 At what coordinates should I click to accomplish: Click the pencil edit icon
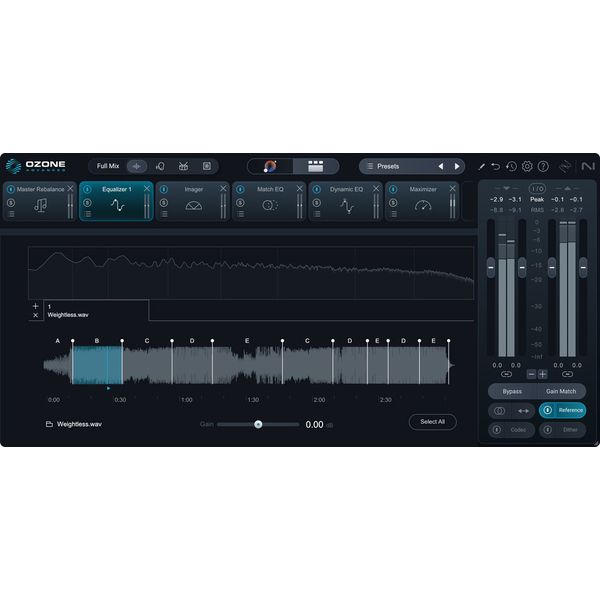coord(482,166)
